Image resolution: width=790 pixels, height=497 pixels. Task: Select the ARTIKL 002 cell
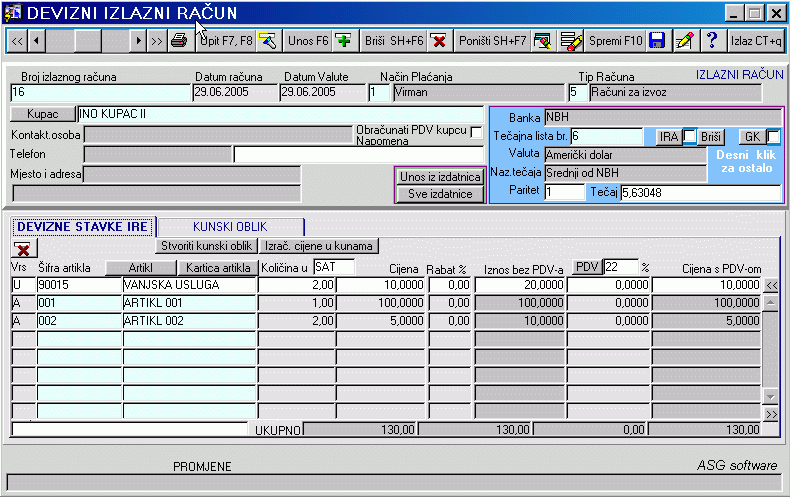(189, 321)
